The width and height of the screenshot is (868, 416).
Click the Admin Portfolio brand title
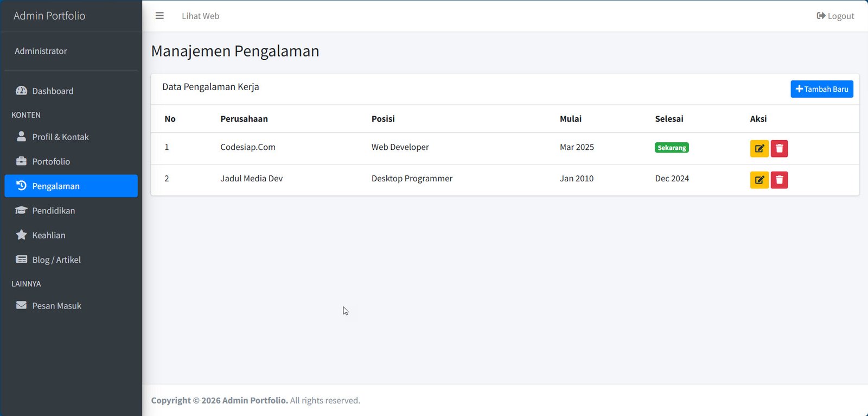point(49,16)
